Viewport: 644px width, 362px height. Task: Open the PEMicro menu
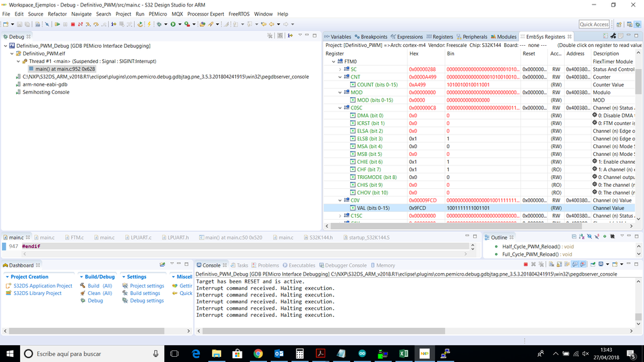click(x=158, y=14)
